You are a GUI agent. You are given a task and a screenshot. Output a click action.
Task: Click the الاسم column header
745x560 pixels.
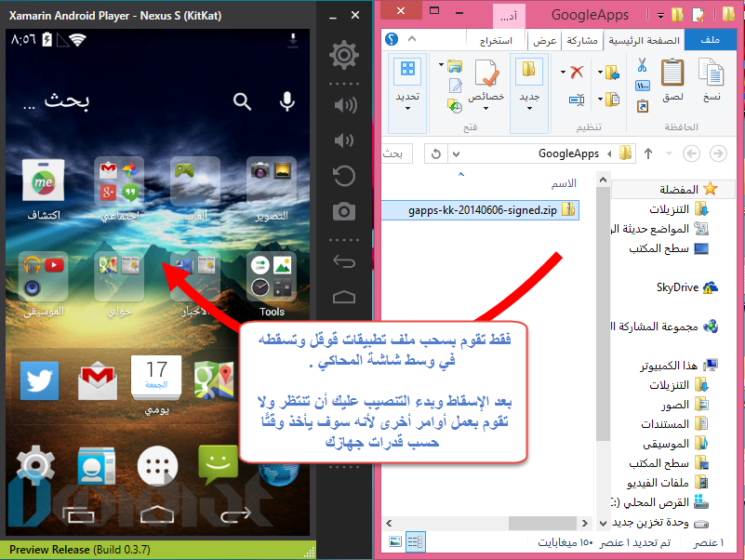click(564, 183)
